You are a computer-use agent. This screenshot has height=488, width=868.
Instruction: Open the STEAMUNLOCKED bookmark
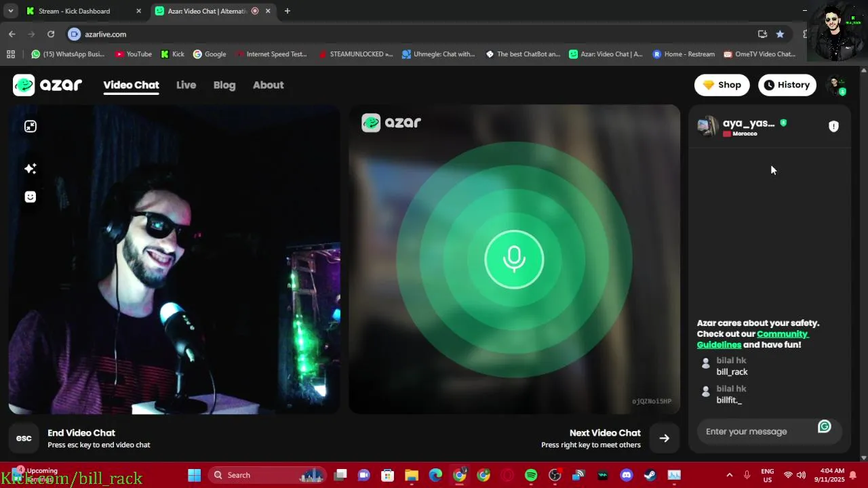pyautogui.click(x=356, y=54)
